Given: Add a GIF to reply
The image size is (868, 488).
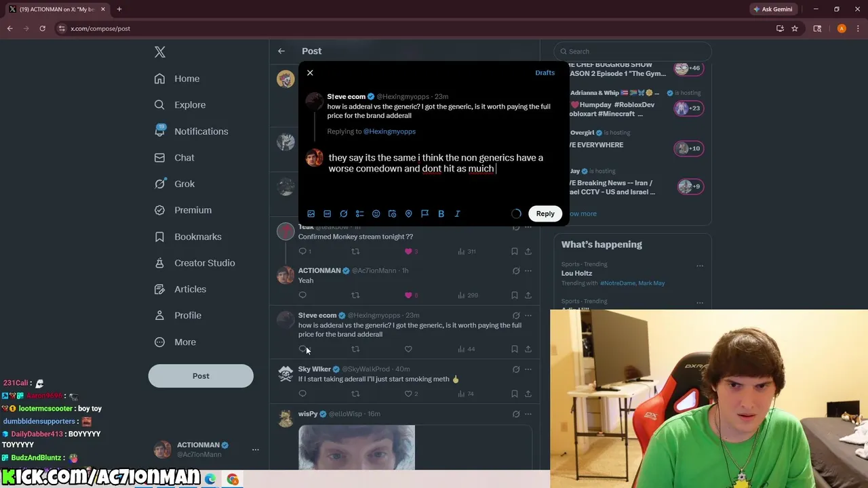Looking at the screenshot, I should click(328, 213).
